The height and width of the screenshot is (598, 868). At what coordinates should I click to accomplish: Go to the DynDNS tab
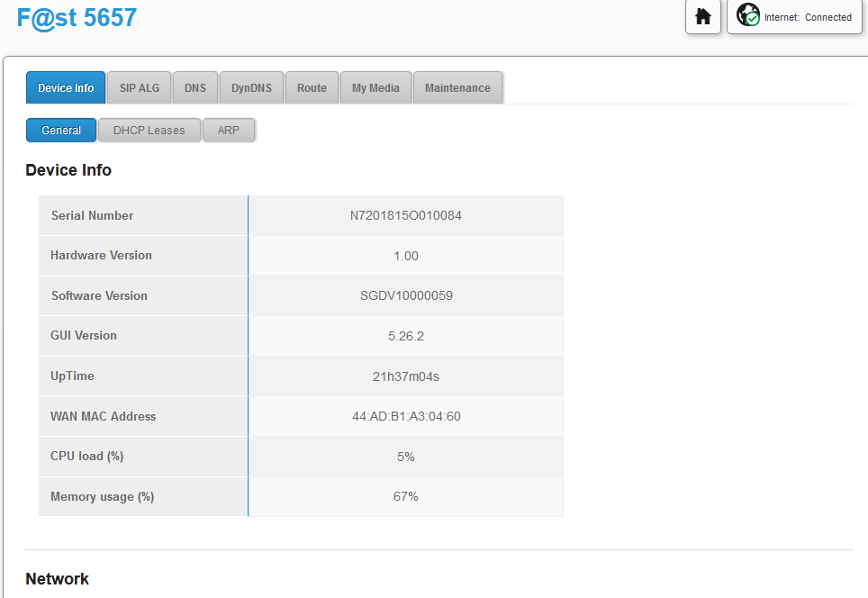[x=251, y=88]
